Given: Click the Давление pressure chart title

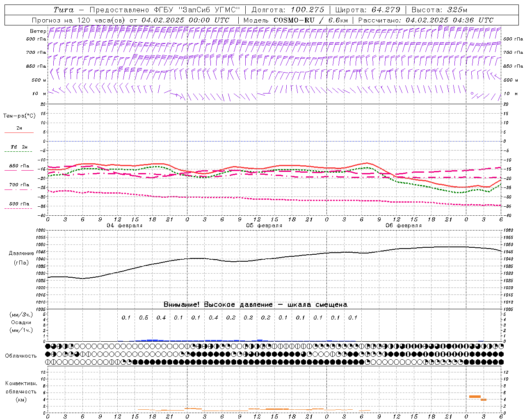Looking at the screenshot, I should tap(21, 253).
